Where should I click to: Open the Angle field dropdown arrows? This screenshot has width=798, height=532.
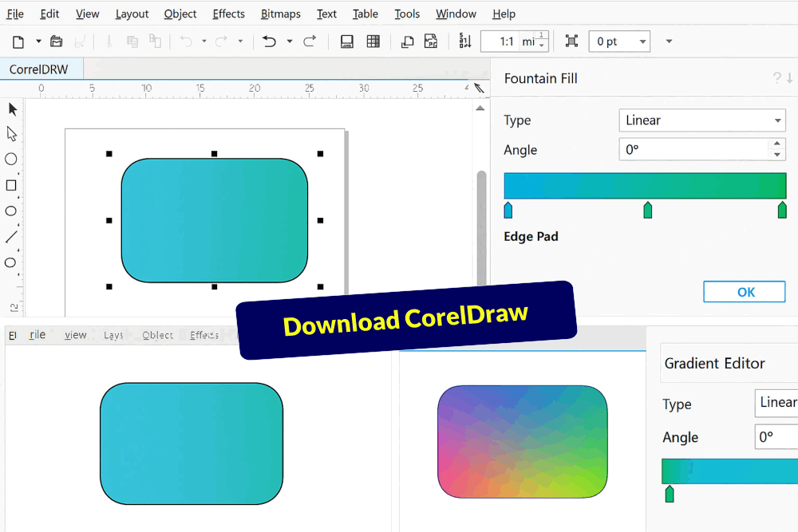(x=776, y=149)
